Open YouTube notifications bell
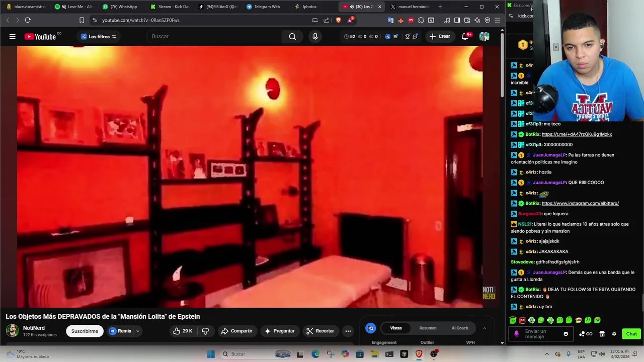Image resolution: width=644 pixels, height=362 pixels. (x=465, y=36)
